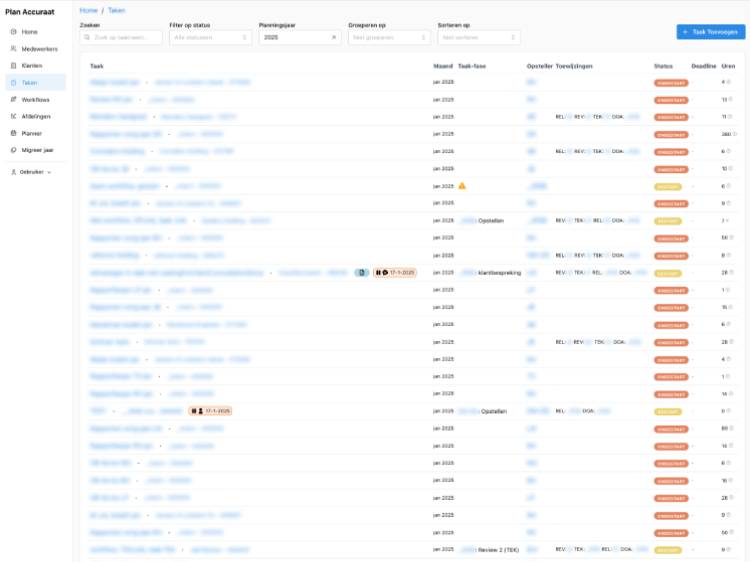This screenshot has width=750, height=562.
Task: Expand the Groeperen op dropdown
Action: [389, 37]
